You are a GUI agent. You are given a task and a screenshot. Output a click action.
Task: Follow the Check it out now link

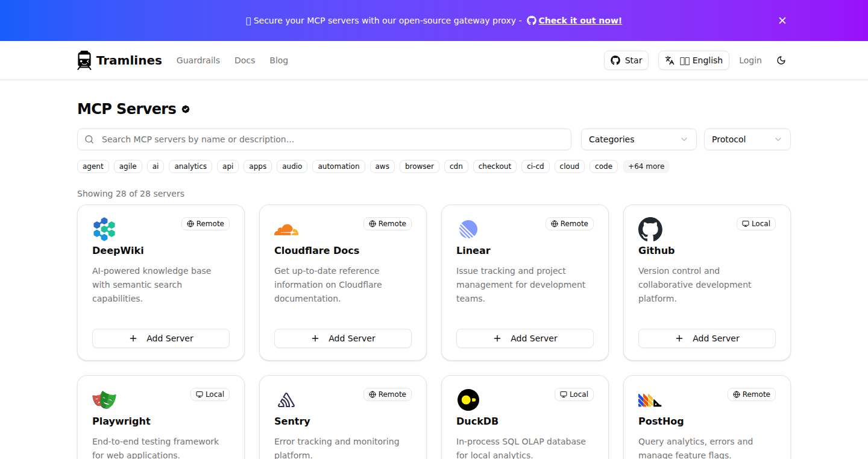pos(580,21)
